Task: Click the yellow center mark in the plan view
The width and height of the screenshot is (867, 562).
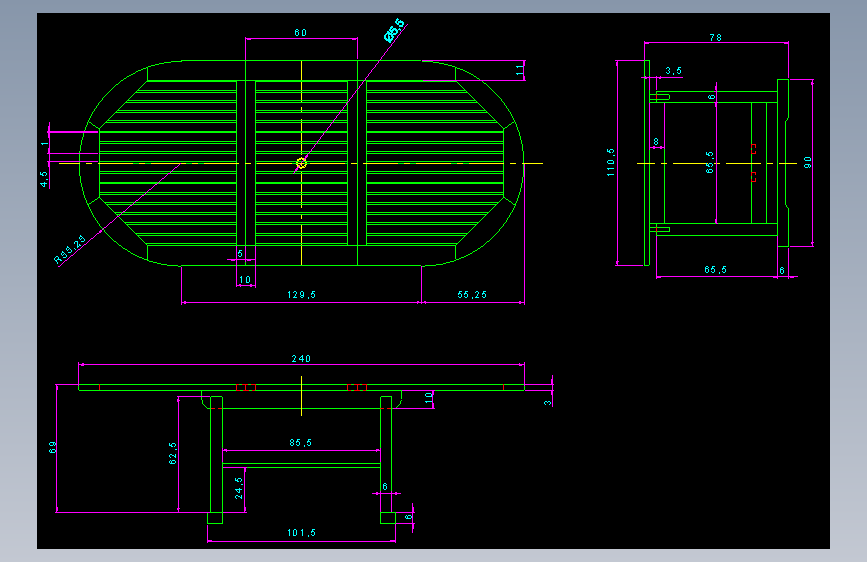Action: [301, 163]
